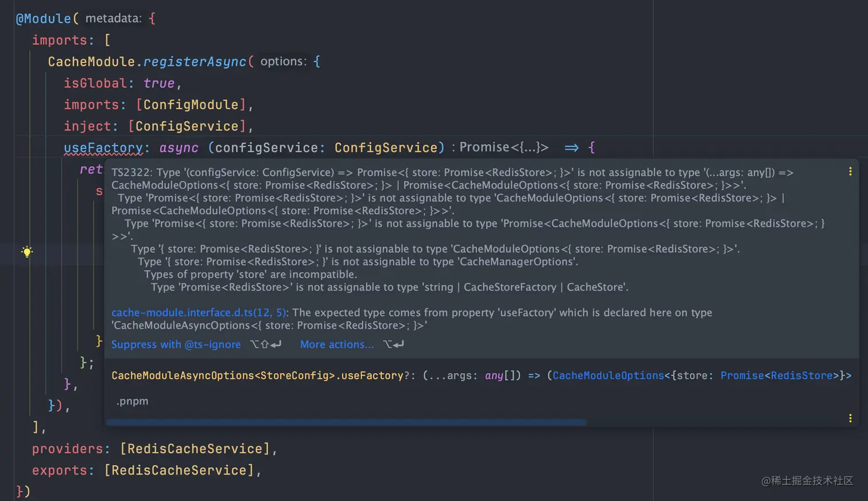Click RedisCacheService in the exports array
This screenshot has height=501, width=868.
point(179,470)
